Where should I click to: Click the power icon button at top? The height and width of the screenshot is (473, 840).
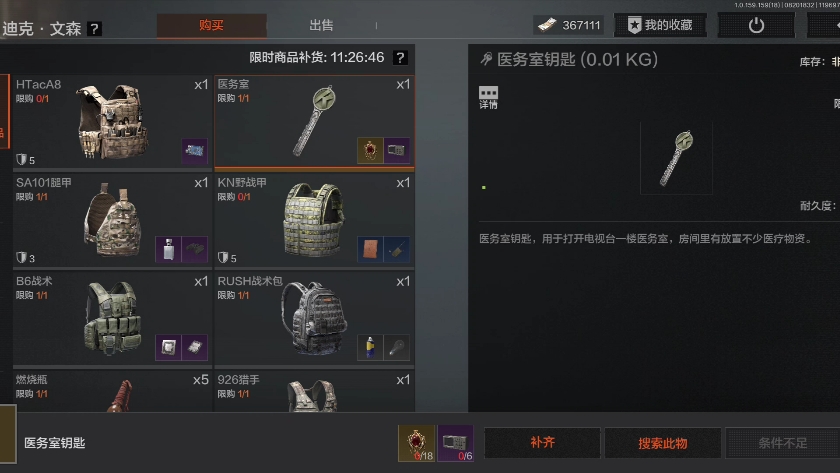pyautogui.click(x=756, y=25)
